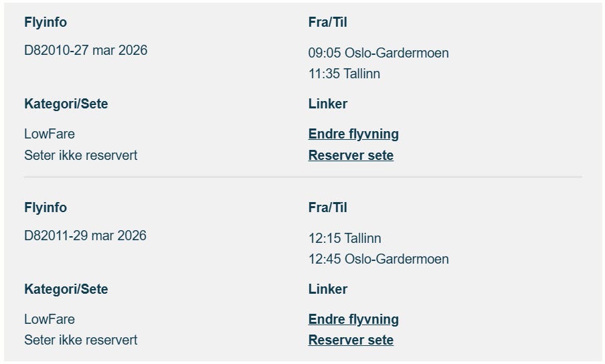The height and width of the screenshot is (364, 605).
Task: Click Endre flyvning for the Tallinn-Oslo flight
Action: [353, 320]
